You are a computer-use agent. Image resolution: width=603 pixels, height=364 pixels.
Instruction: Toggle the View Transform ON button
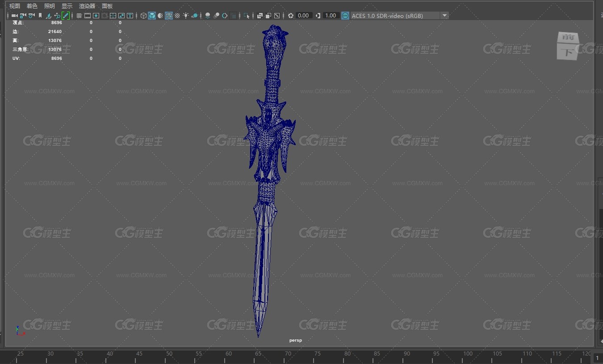(345, 16)
